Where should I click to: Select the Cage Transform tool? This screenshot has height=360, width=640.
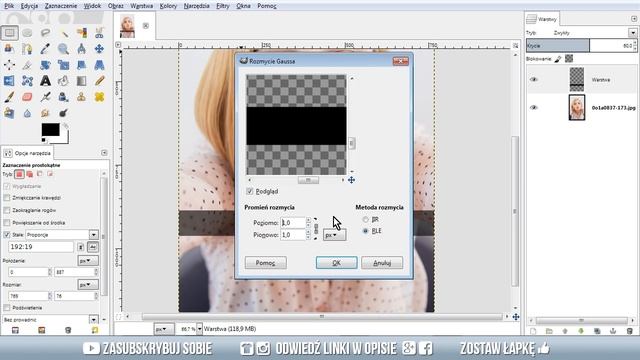point(27,81)
